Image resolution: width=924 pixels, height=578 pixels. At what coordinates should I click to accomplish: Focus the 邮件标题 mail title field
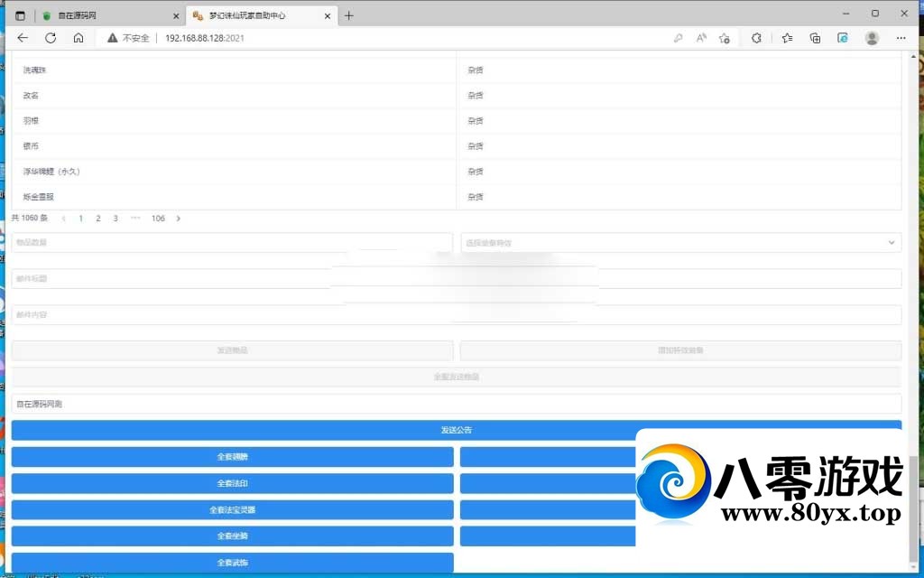pos(456,278)
